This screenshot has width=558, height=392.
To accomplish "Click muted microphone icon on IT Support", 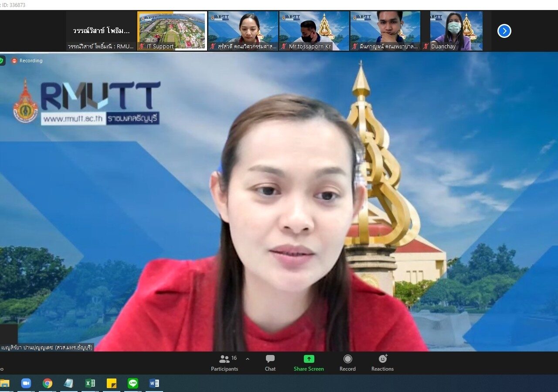I will tap(142, 46).
